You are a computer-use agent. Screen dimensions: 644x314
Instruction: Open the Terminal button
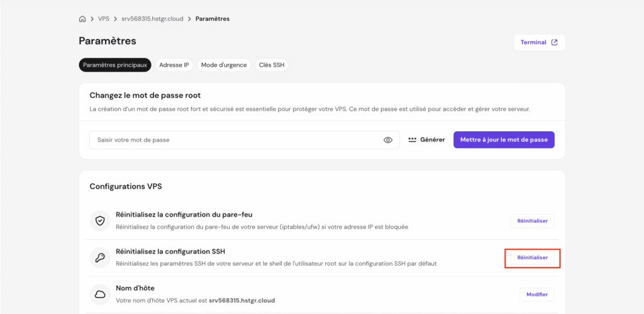click(x=539, y=43)
